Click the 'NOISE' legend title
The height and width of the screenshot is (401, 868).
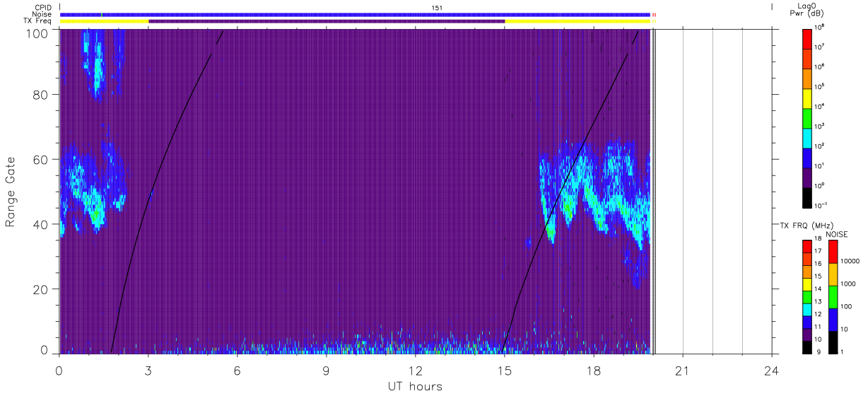coord(836,233)
